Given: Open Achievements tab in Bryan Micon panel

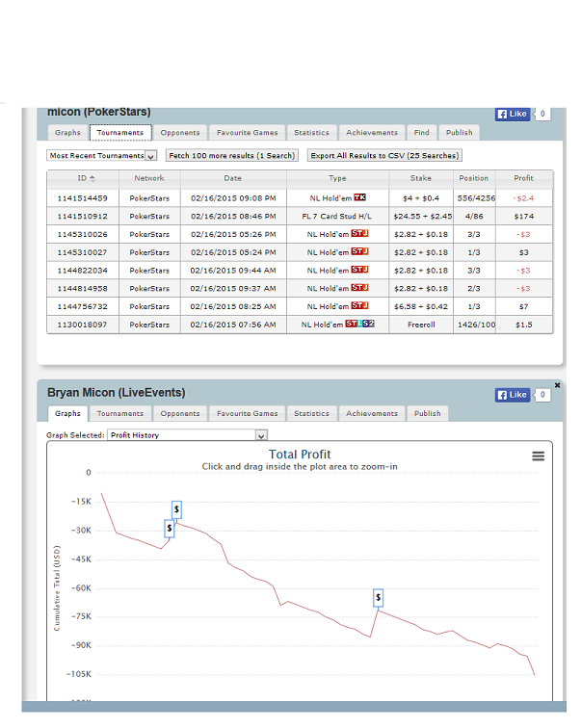Looking at the screenshot, I should tap(372, 413).
